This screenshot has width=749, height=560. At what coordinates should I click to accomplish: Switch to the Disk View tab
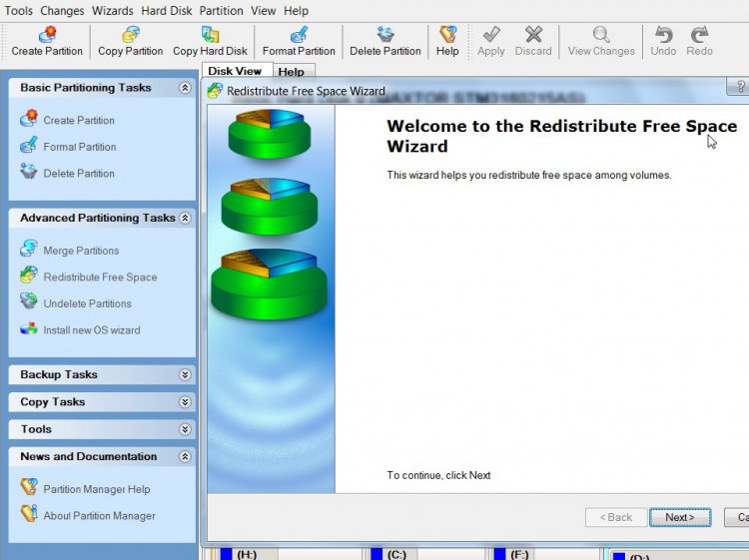(x=236, y=71)
